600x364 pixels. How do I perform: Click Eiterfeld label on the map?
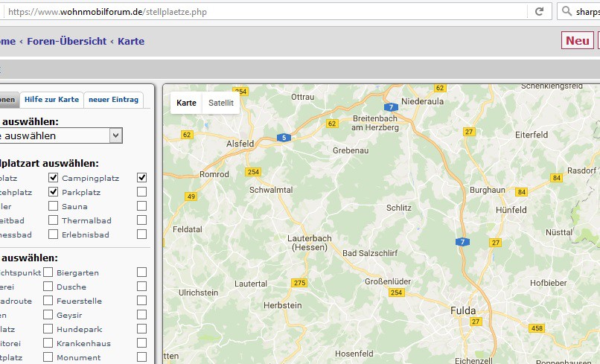tap(532, 135)
